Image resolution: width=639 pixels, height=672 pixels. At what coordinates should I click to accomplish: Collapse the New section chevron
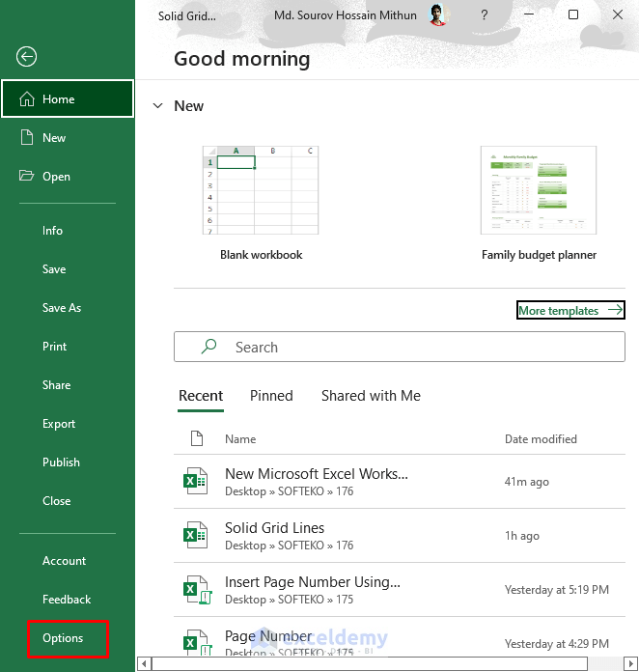(158, 105)
